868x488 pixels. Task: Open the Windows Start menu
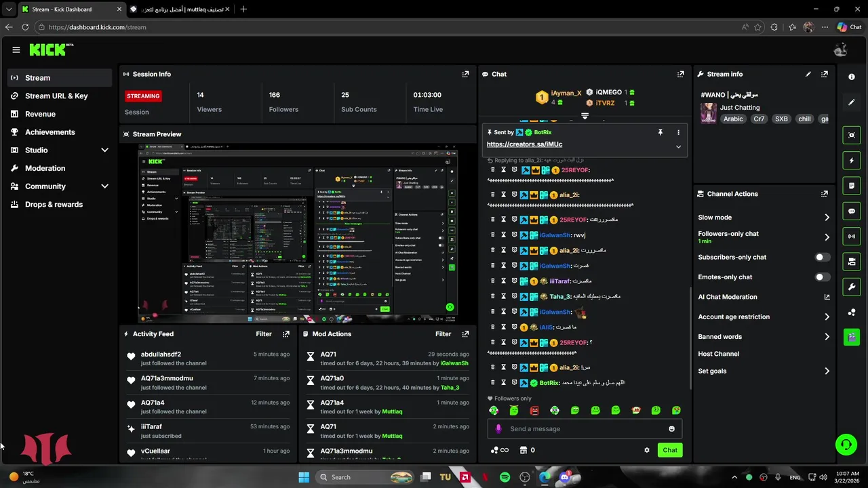[x=304, y=477]
